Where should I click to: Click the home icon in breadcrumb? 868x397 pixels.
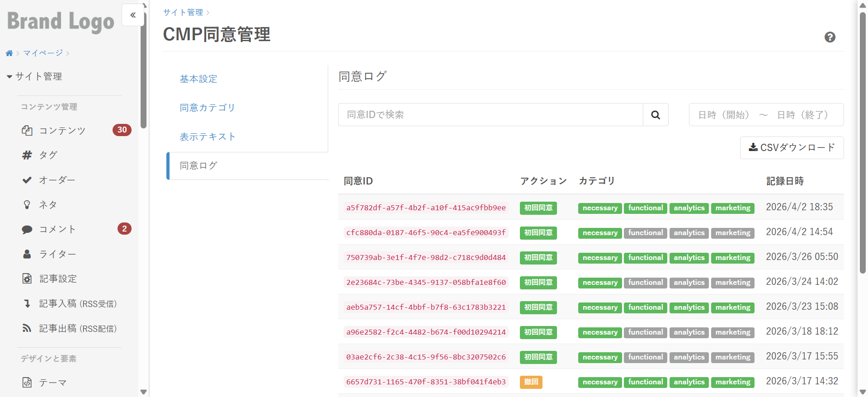(x=9, y=53)
